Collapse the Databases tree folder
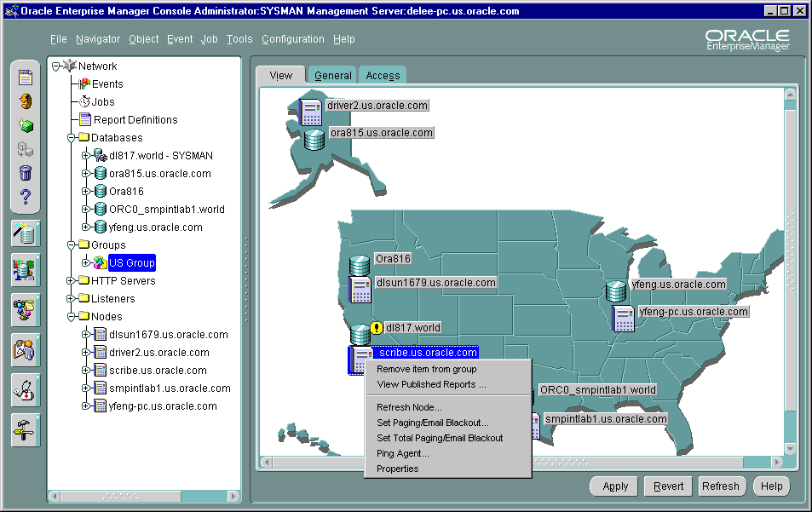Screen dimensions: 812x512 pyautogui.click(x=71, y=137)
